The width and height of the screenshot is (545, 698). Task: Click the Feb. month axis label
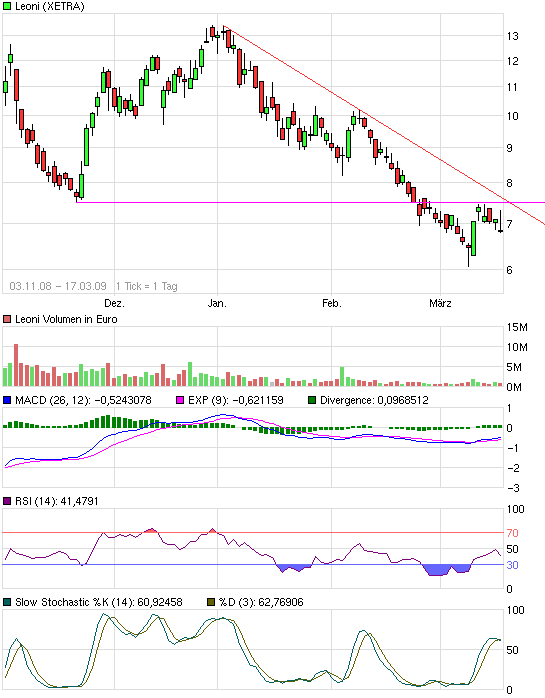tap(332, 304)
